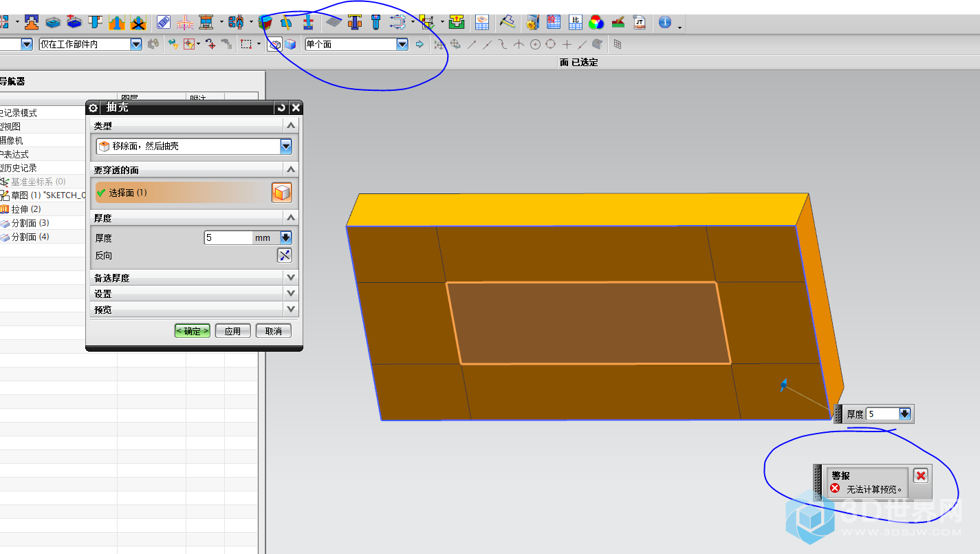Collapse the 厚度 section header
The image size is (980, 554).
coord(291,217)
